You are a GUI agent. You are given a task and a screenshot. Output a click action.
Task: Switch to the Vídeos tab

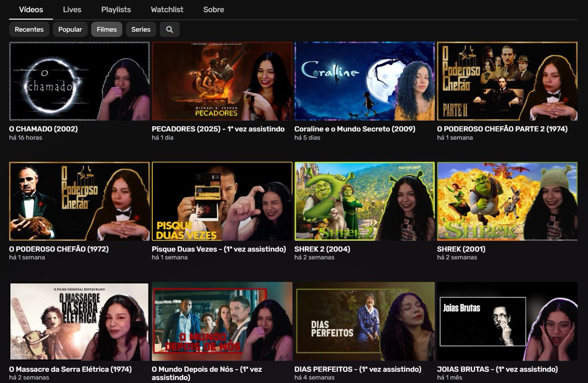click(x=31, y=9)
